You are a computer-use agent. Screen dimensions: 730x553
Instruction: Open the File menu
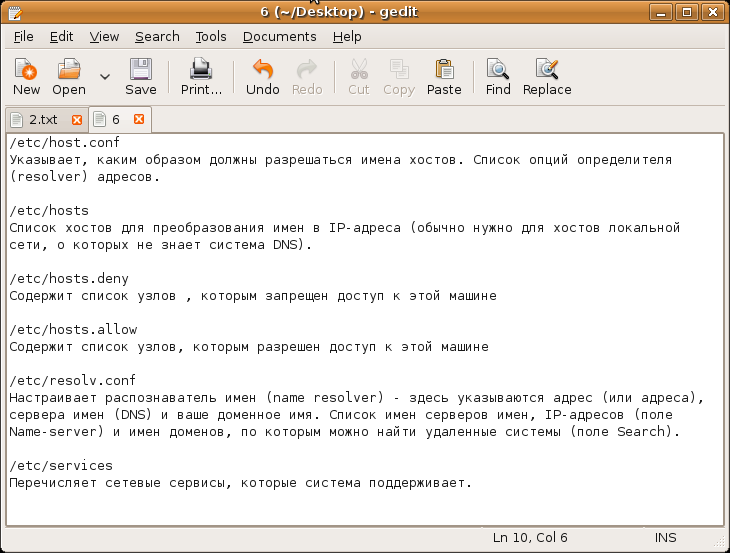(23, 36)
